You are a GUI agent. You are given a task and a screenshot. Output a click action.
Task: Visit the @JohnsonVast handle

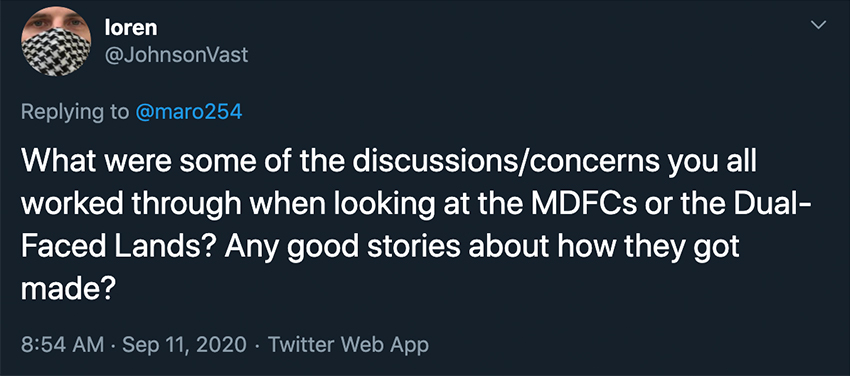pyautogui.click(x=176, y=55)
